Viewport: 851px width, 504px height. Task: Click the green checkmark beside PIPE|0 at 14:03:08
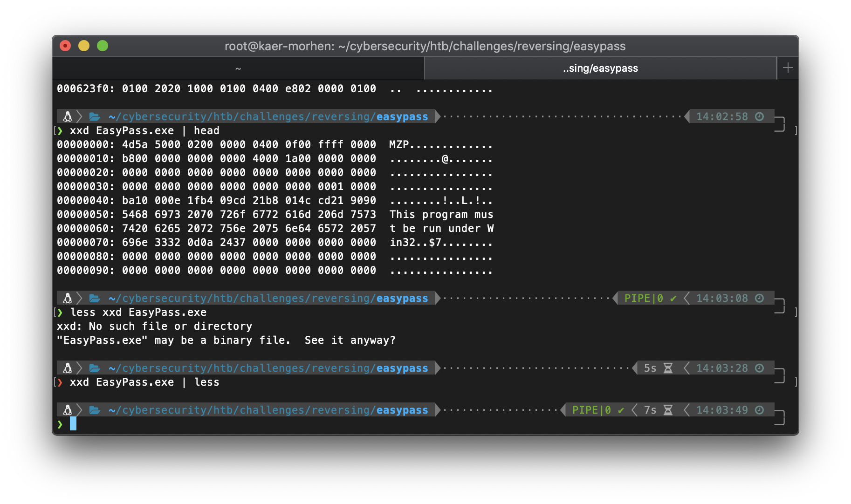tap(673, 299)
